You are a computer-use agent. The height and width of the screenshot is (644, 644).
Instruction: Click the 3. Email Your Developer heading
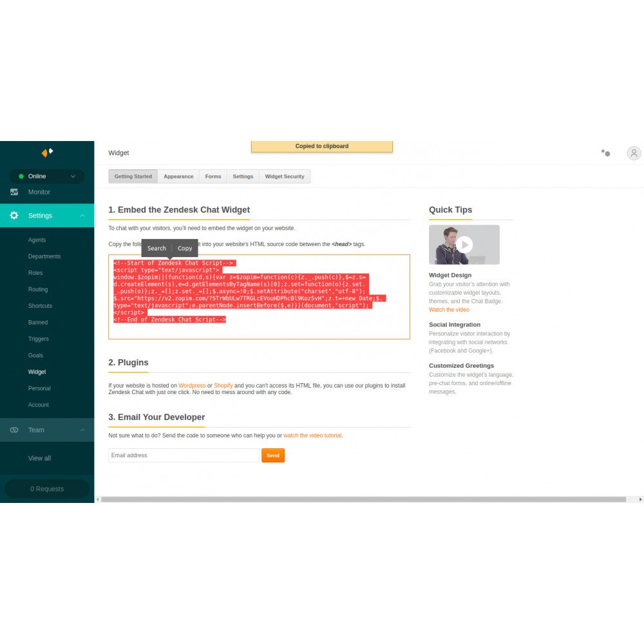pos(156,417)
